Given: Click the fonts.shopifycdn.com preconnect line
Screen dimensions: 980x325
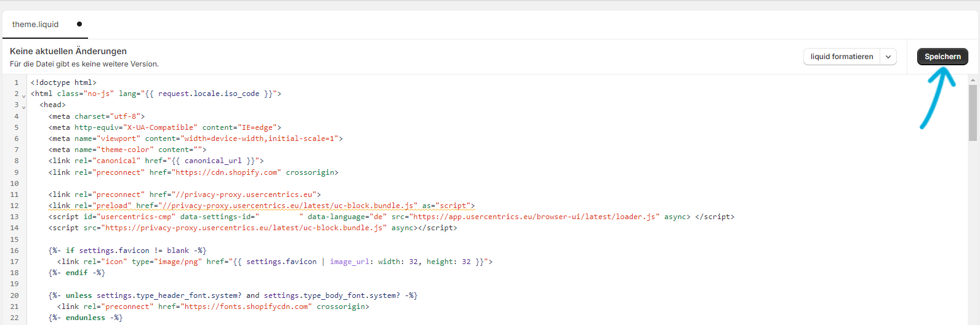Looking at the screenshot, I should click(213, 307).
